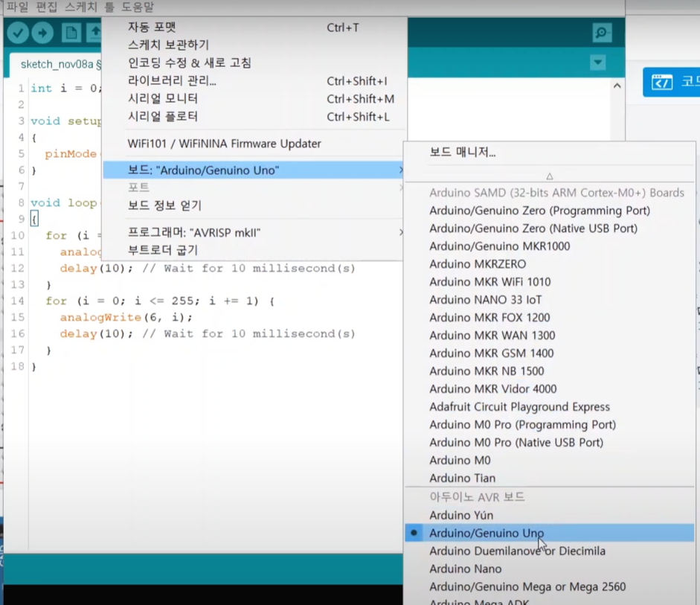700x605 pixels.
Task: Select Arduino MKR NB 1500 board
Action: 550,371
